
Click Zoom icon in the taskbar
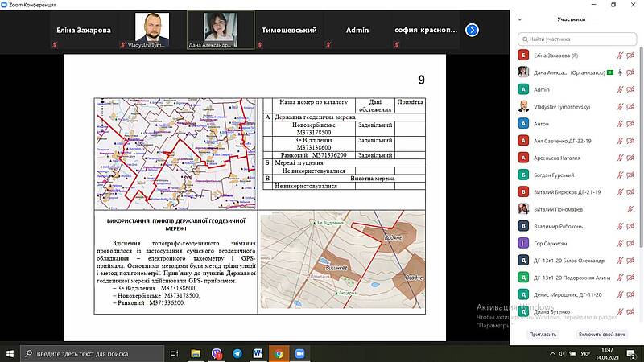(x=299, y=353)
